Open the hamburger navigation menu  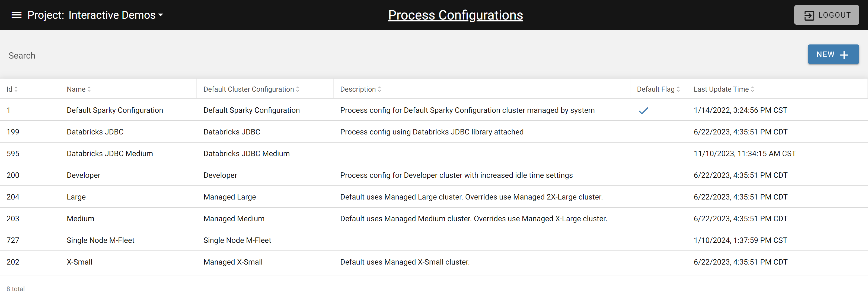tap(16, 15)
